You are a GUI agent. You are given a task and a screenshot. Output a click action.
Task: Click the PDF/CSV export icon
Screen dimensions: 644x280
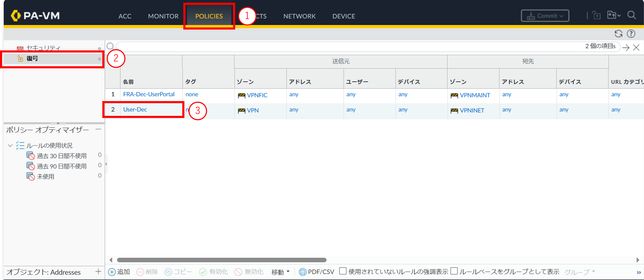pyautogui.click(x=302, y=272)
